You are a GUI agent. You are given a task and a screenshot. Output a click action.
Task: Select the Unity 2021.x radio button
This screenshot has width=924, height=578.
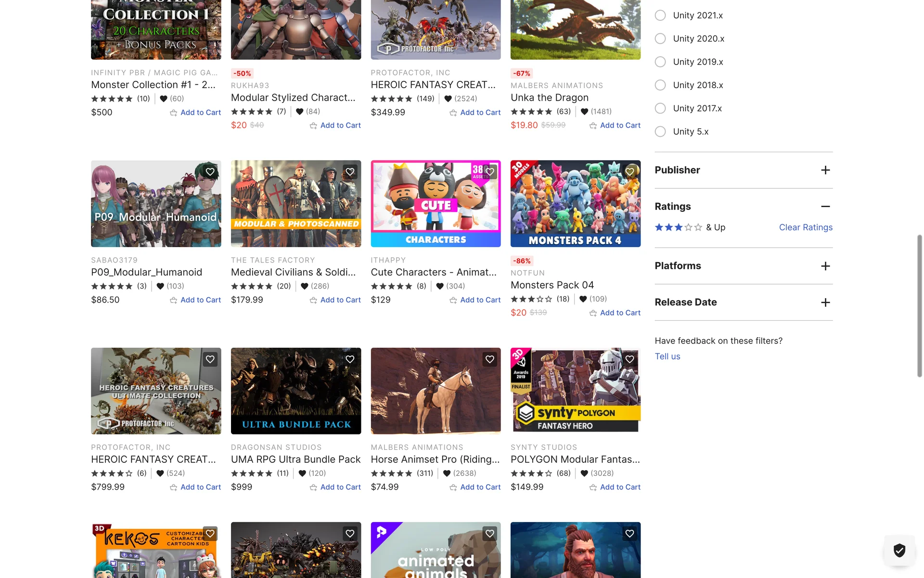pos(660,15)
